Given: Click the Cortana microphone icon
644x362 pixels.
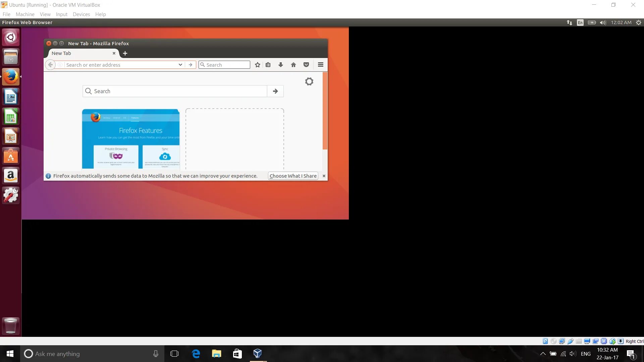Looking at the screenshot, I should tap(156, 354).
